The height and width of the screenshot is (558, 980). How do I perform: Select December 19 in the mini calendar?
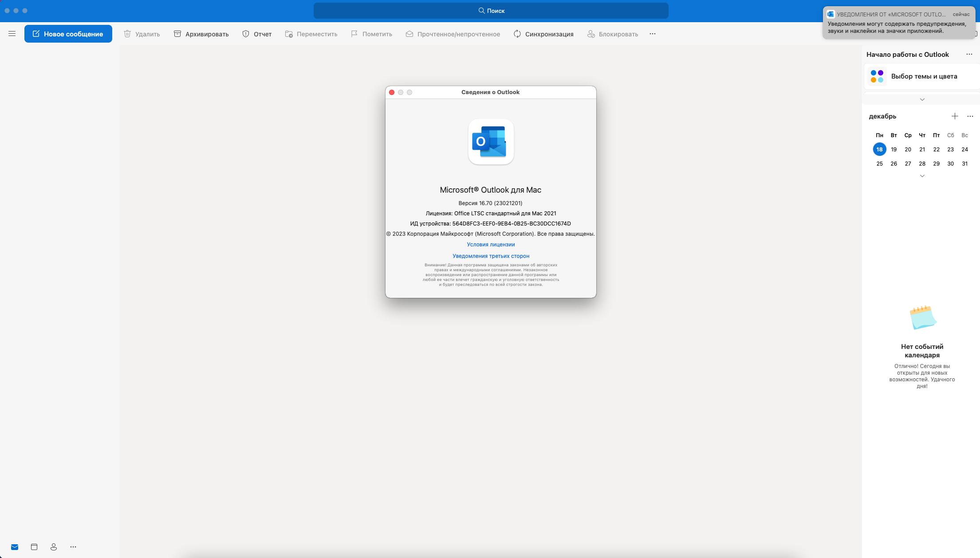pos(894,150)
